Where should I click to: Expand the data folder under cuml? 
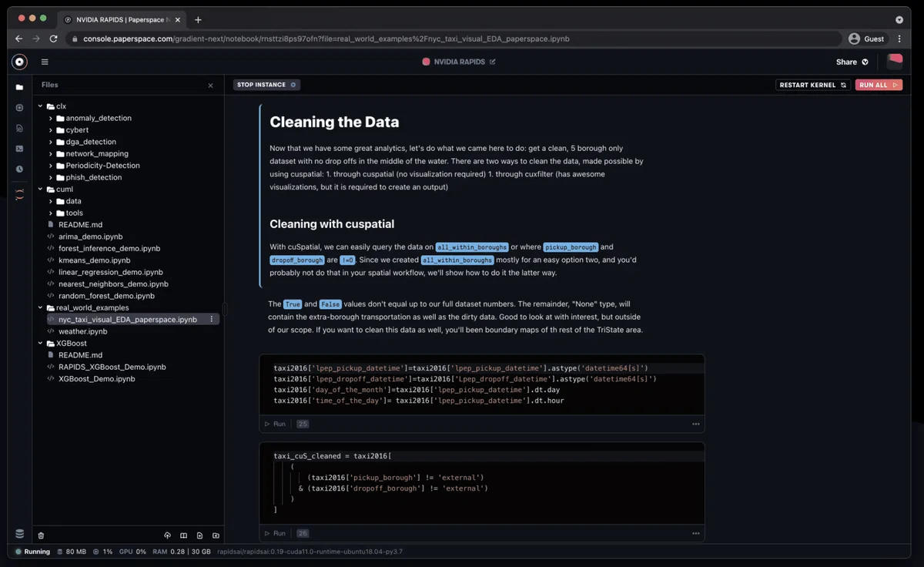(50, 201)
